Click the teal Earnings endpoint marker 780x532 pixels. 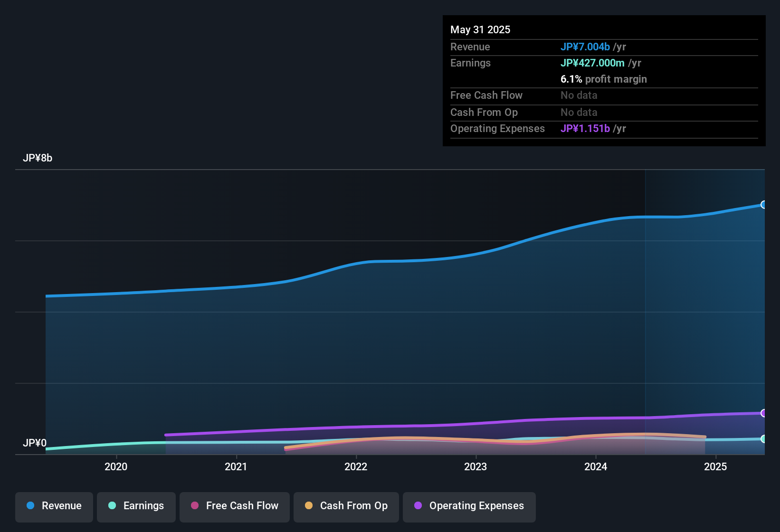763,439
